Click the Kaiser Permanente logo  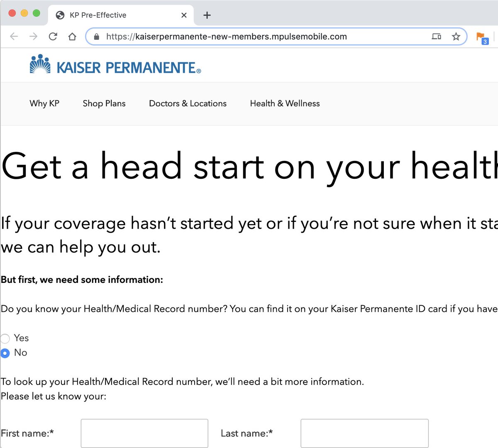pos(115,65)
